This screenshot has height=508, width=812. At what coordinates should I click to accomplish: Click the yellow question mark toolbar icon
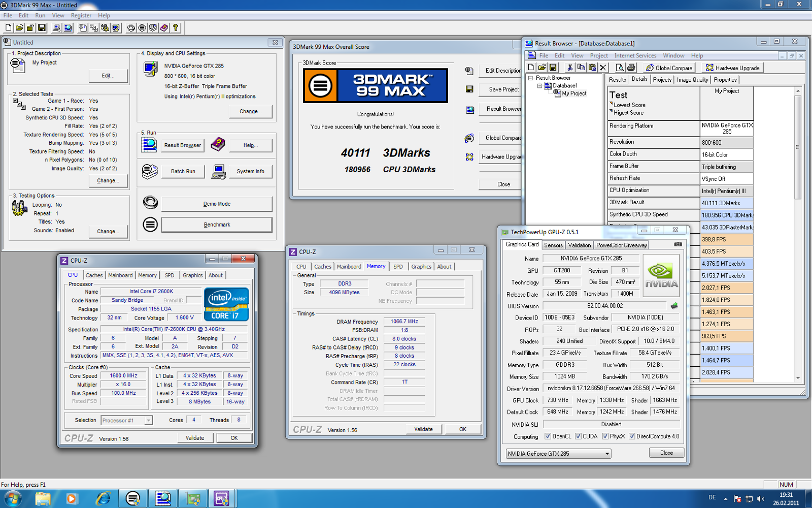(x=176, y=28)
